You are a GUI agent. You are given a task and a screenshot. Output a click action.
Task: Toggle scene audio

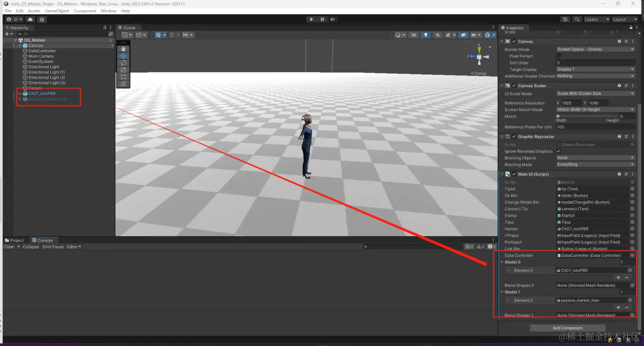[x=437, y=35]
